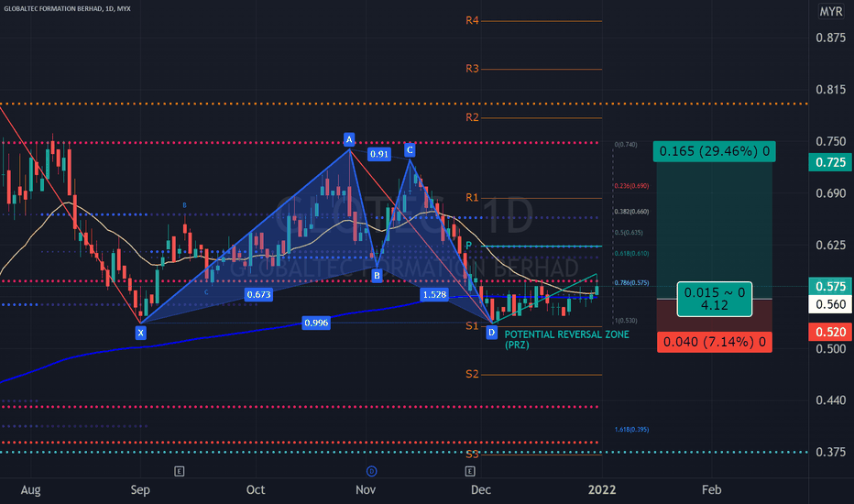Click the 0.618(0.610) Fibonacci label
The height and width of the screenshot is (504, 854).
tap(631, 254)
